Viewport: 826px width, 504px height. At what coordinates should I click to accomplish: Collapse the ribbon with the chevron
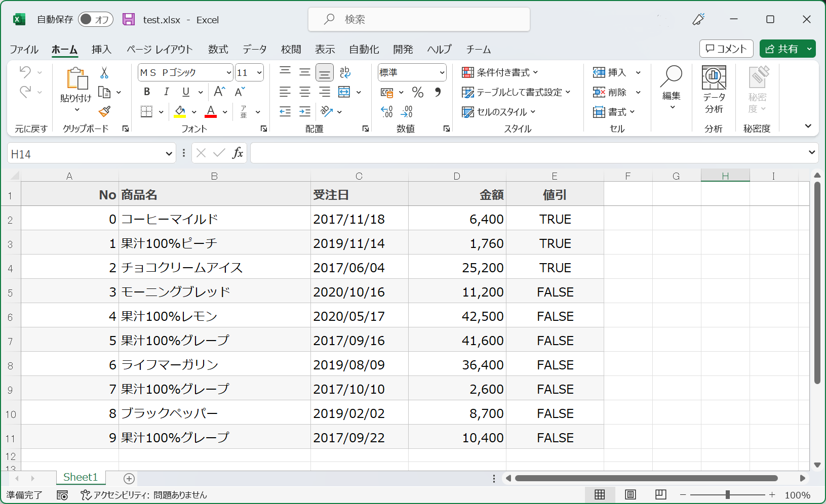coord(808,126)
